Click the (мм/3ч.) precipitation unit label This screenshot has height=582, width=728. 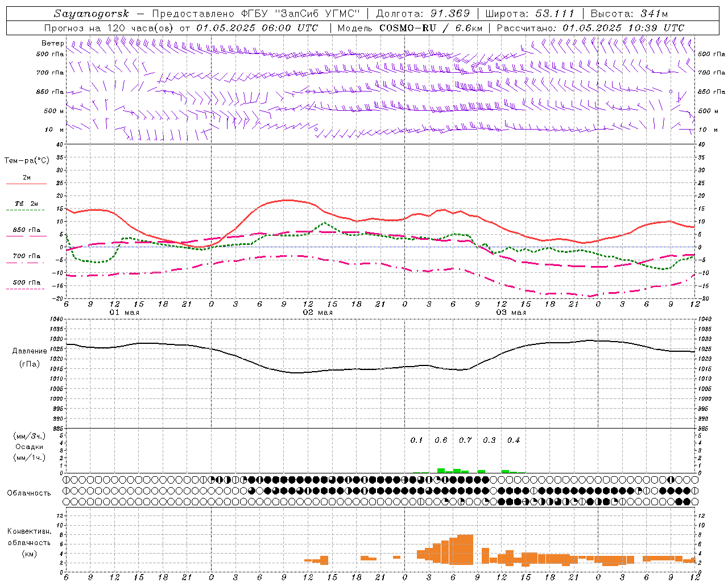30,436
